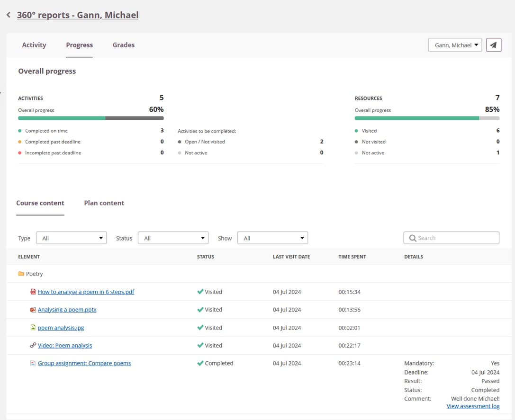This screenshot has height=420, width=515.
Task: Click the Activities overall progress bar
Action: coord(91,118)
